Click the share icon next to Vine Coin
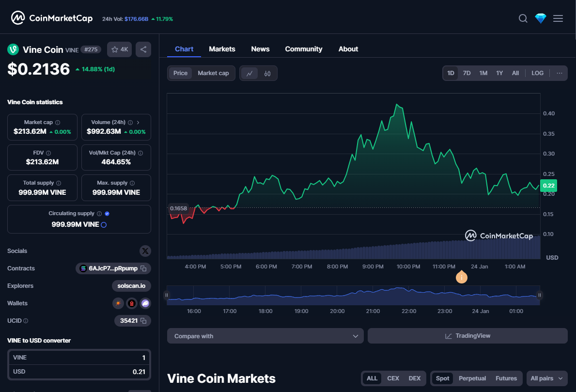Image resolution: width=576 pixels, height=392 pixels. coord(143,49)
